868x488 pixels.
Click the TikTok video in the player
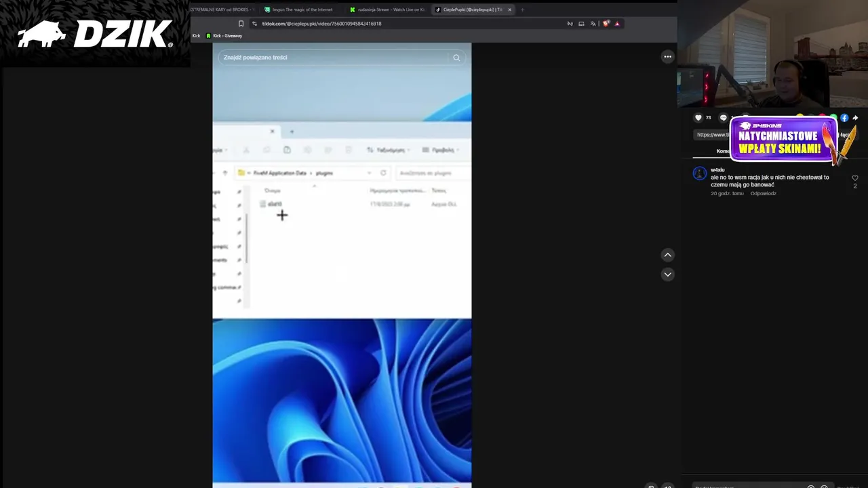click(342, 264)
